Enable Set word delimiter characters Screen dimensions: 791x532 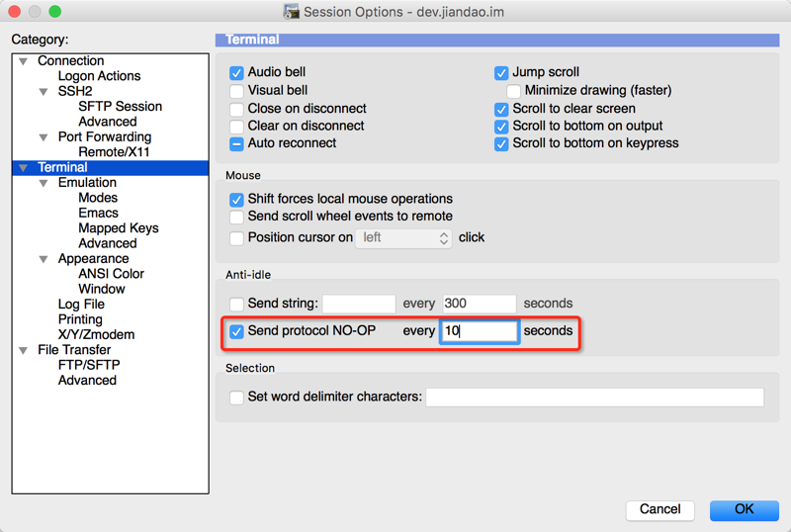(x=236, y=398)
